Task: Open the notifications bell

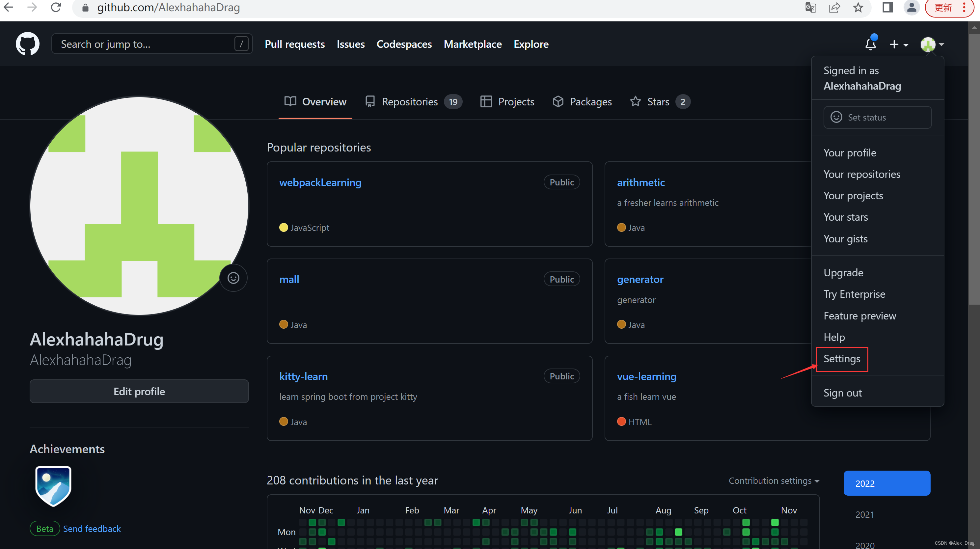Action: point(870,44)
